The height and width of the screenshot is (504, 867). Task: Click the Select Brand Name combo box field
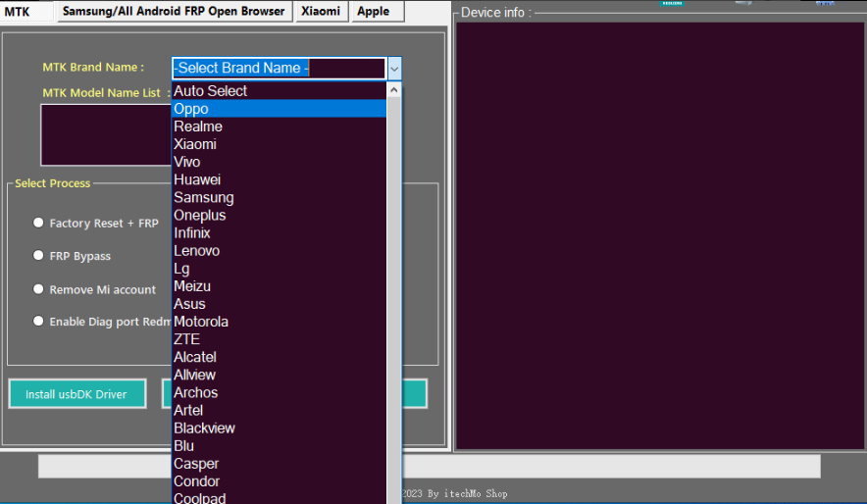coord(279,69)
